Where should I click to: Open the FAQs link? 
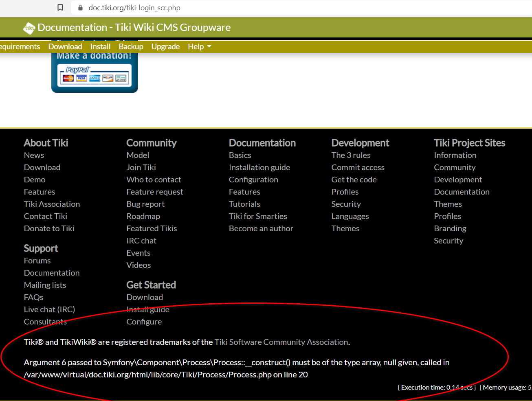(33, 297)
